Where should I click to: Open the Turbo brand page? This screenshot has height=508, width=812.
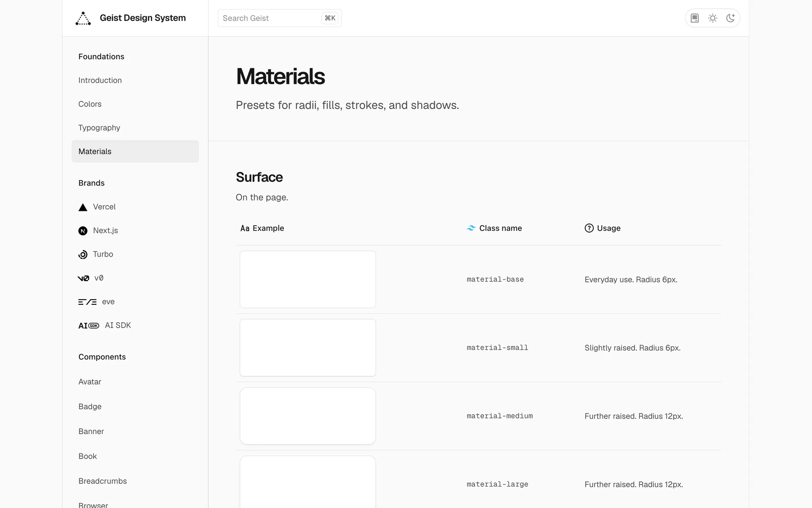point(103,254)
